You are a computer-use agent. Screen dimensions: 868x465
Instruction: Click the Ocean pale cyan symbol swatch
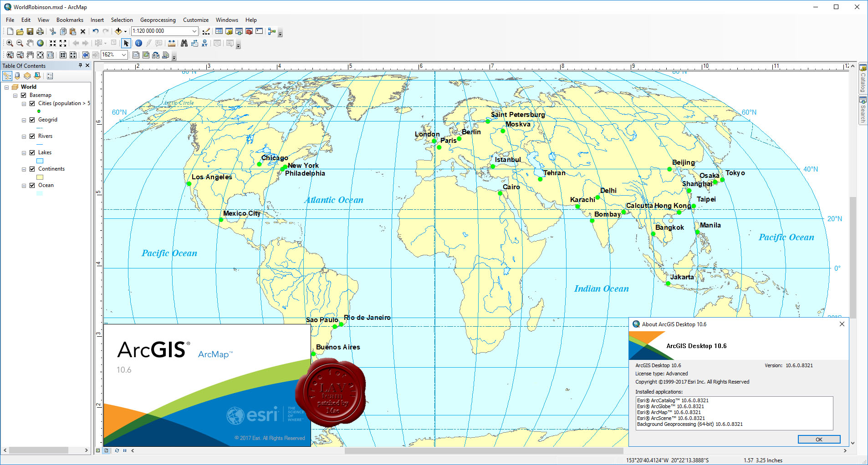click(x=40, y=194)
